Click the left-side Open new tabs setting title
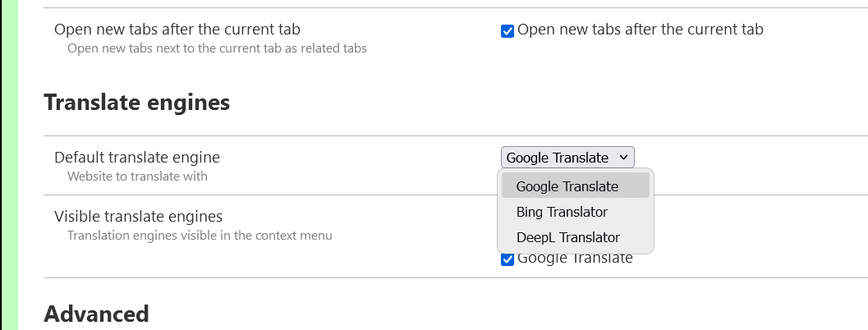Viewport: 868px width, 330px height. [x=177, y=30]
